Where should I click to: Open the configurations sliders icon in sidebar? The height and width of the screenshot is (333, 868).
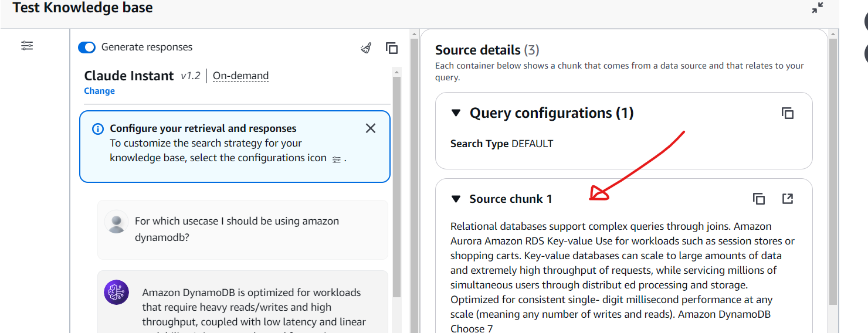point(27,46)
